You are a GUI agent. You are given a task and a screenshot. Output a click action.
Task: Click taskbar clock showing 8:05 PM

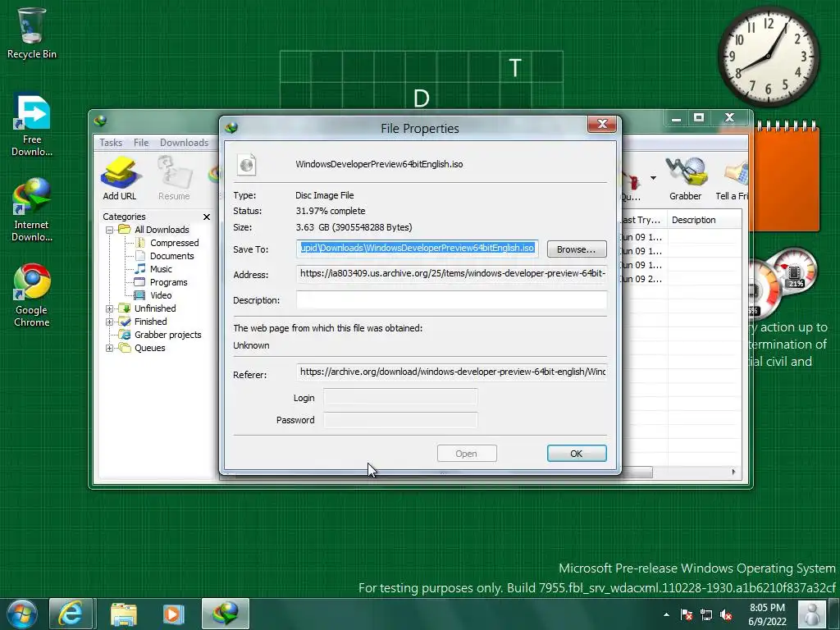click(x=767, y=614)
